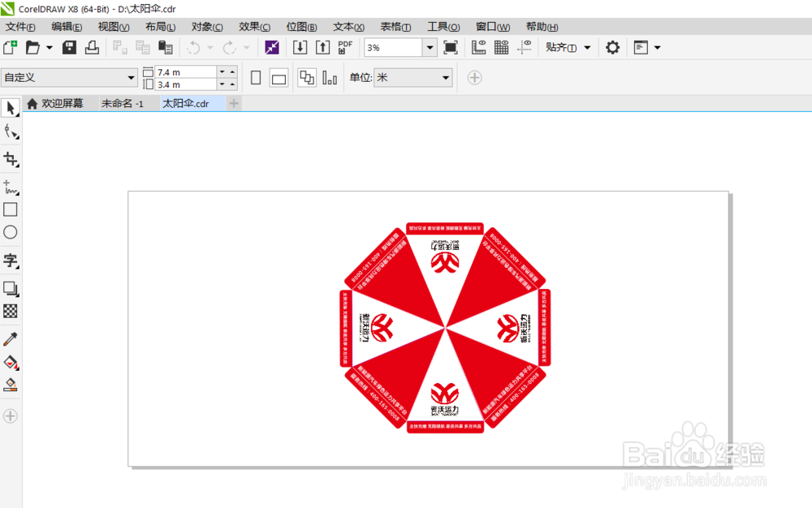Open the 单位 units dropdown
The width and height of the screenshot is (812, 508).
pos(446,78)
